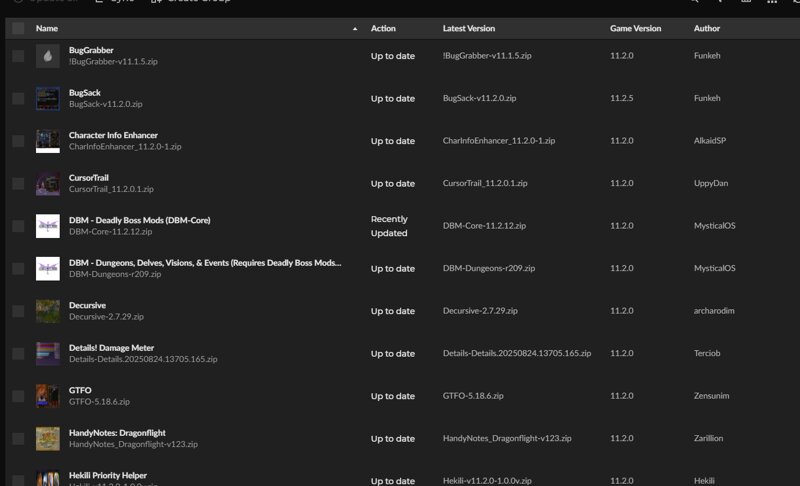Click game version 11.2.5 for BugSack

click(x=621, y=98)
